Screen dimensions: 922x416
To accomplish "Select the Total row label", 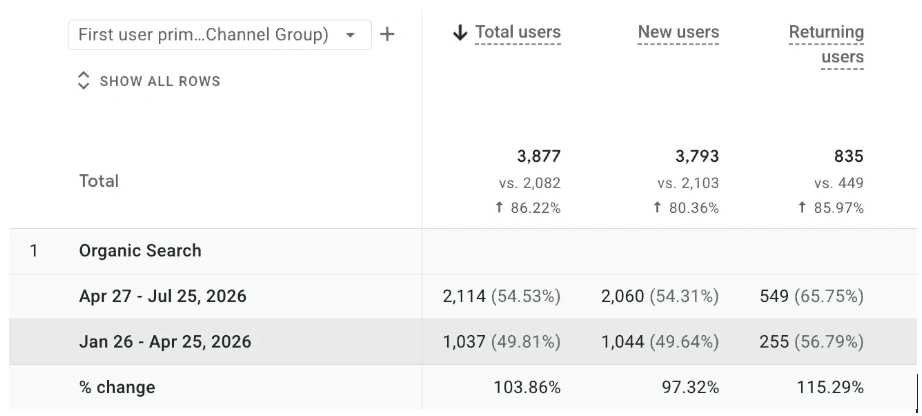I will (x=99, y=181).
